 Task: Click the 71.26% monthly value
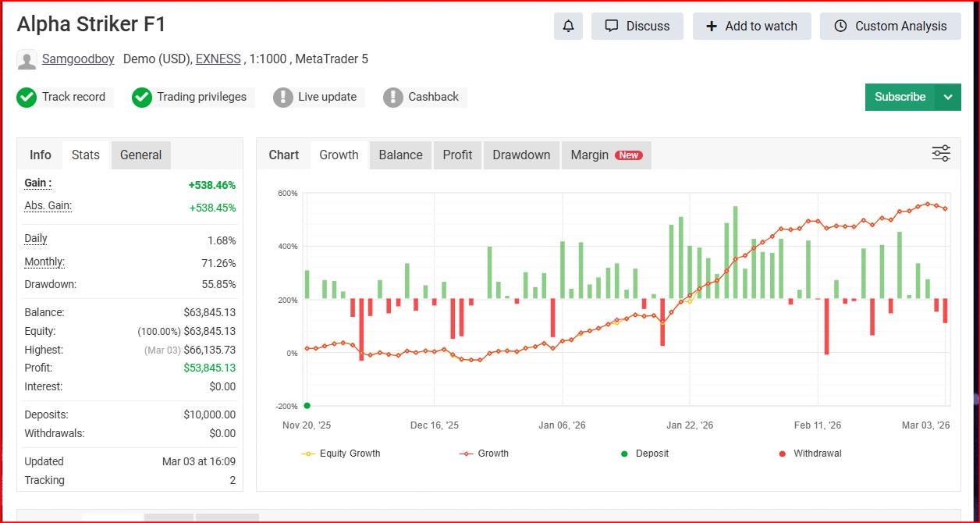218,263
